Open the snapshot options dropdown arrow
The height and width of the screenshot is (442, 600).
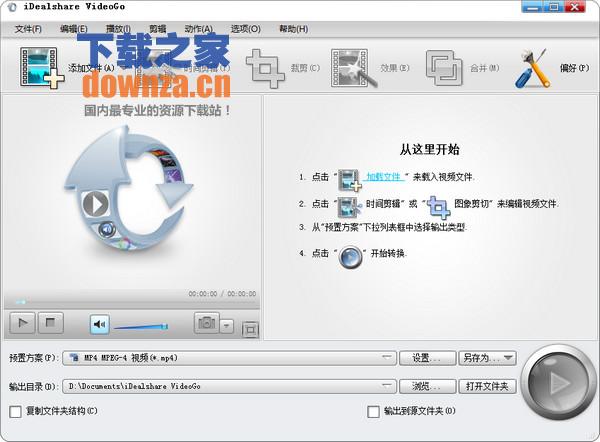227,326
